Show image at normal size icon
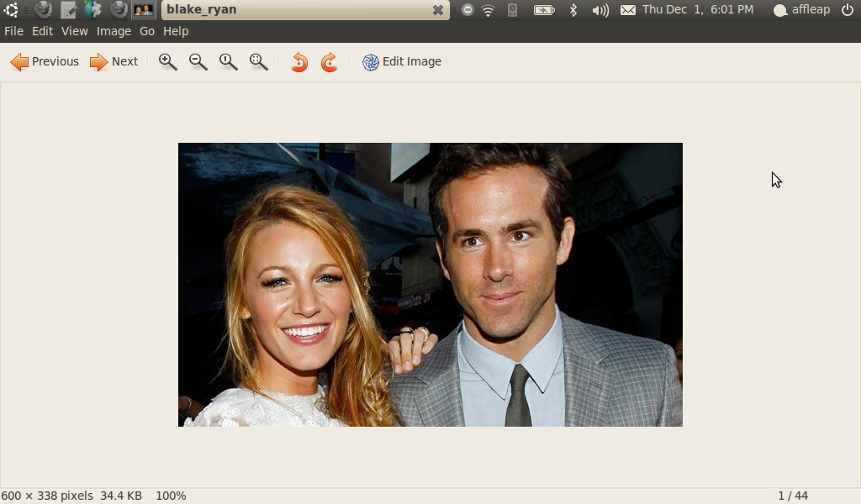The image size is (861, 504). coord(228,62)
